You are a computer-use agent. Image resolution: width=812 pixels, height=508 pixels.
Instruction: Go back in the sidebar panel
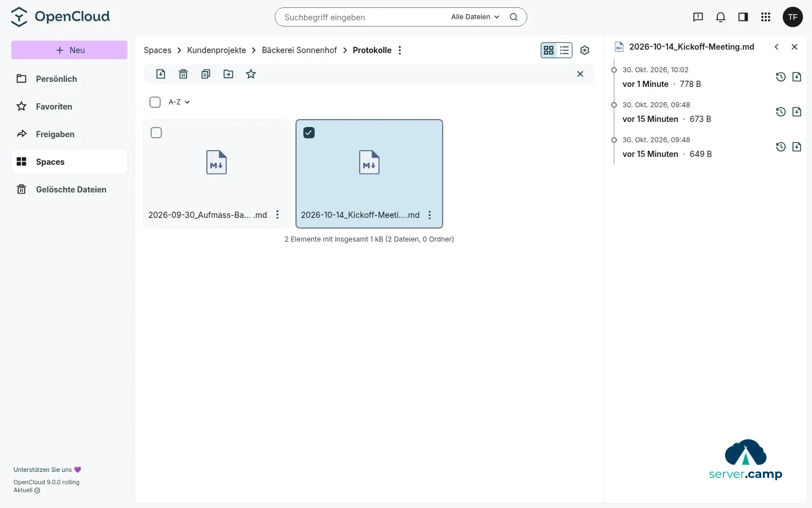click(776, 47)
